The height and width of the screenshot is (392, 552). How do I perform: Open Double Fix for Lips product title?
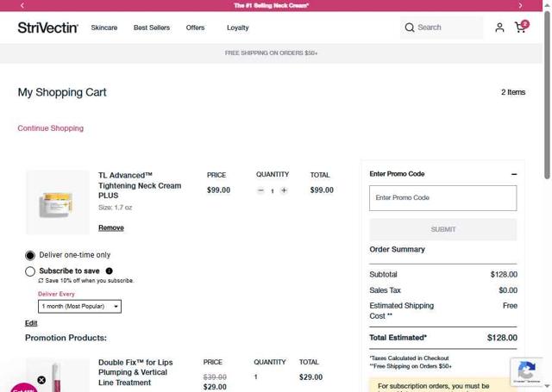tap(135, 372)
